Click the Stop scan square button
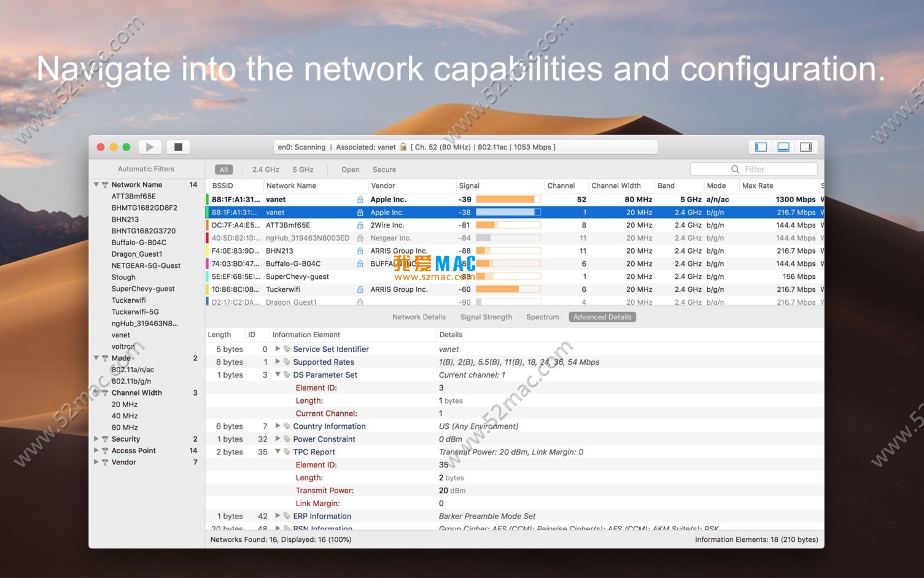The height and width of the screenshot is (578, 924). [178, 147]
